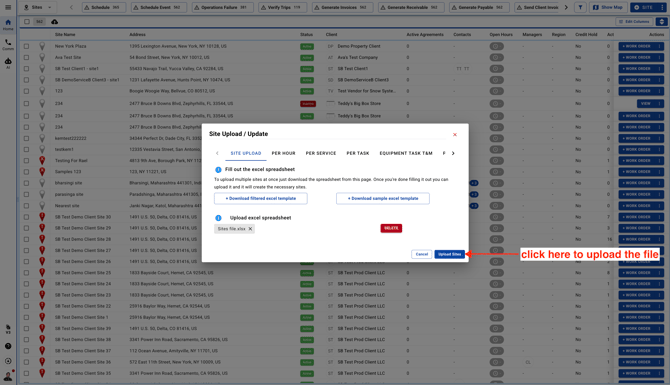Click Work Order button for Site 37 row
Viewport: 670px width, 385px height.
637,351
